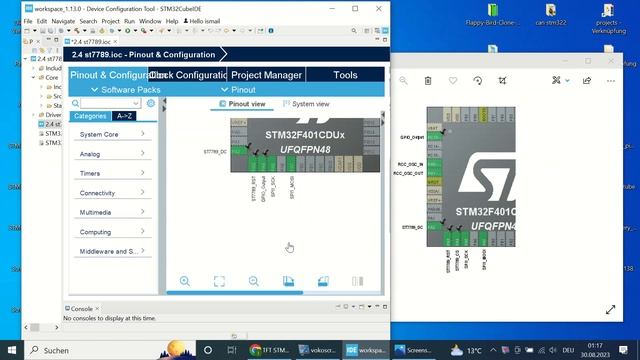Image resolution: width=640 pixels, height=360 pixels.
Task: Open the Flappy-Bird-Clone desktop icon
Action: [x=493, y=15]
